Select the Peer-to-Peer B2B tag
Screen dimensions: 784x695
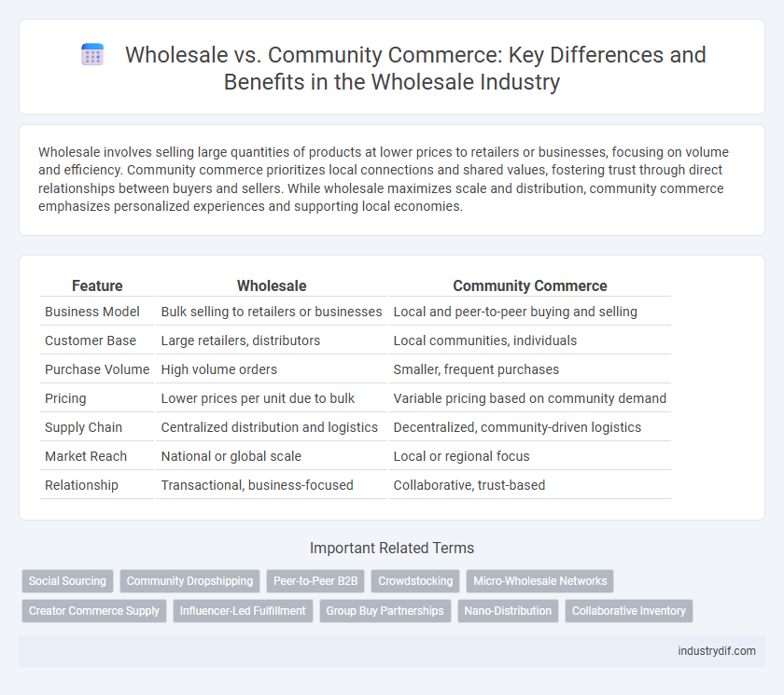pyautogui.click(x=315, y=581)
